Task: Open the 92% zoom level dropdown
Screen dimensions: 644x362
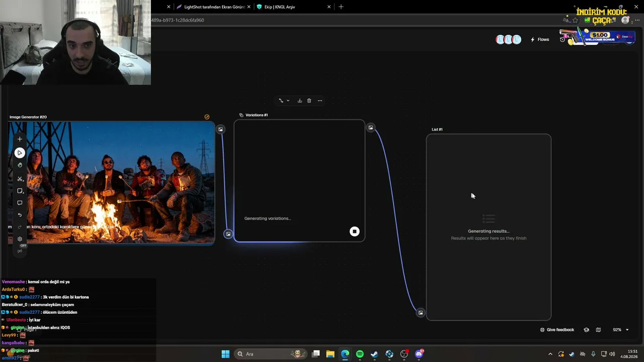Action: (621, 330)
